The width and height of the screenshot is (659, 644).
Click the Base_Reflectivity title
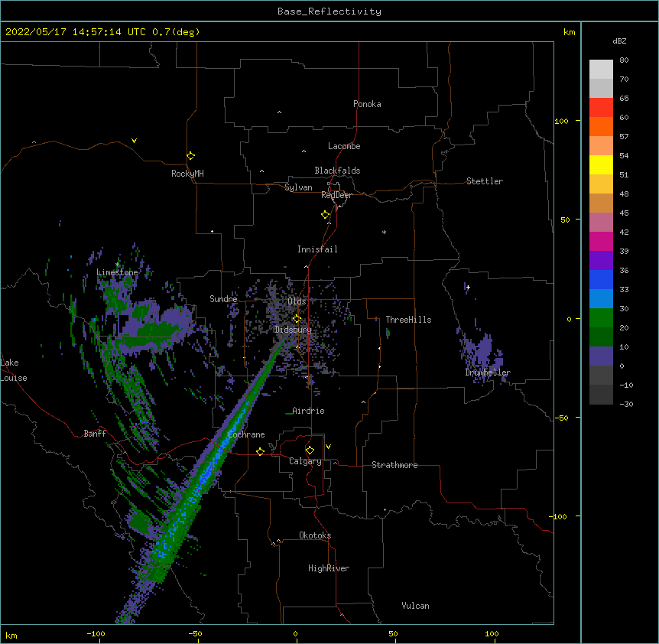(329, 11)
